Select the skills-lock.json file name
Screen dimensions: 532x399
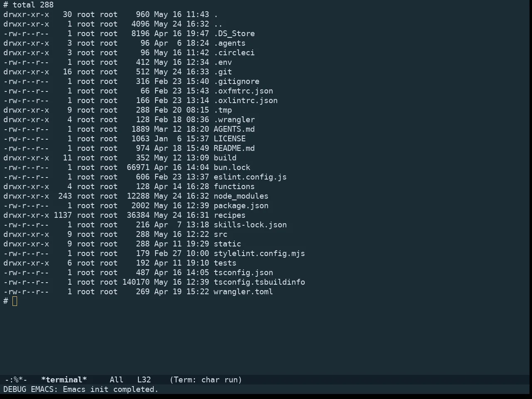click(250, 225)
